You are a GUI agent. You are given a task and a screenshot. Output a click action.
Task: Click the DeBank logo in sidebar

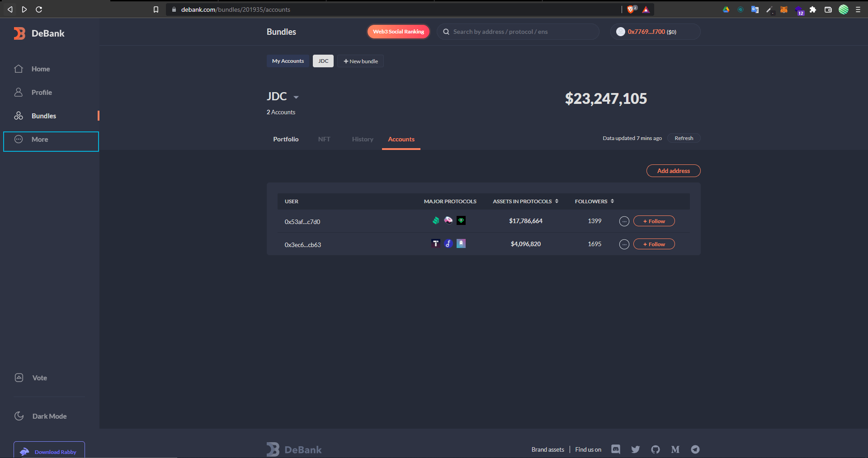39,33
